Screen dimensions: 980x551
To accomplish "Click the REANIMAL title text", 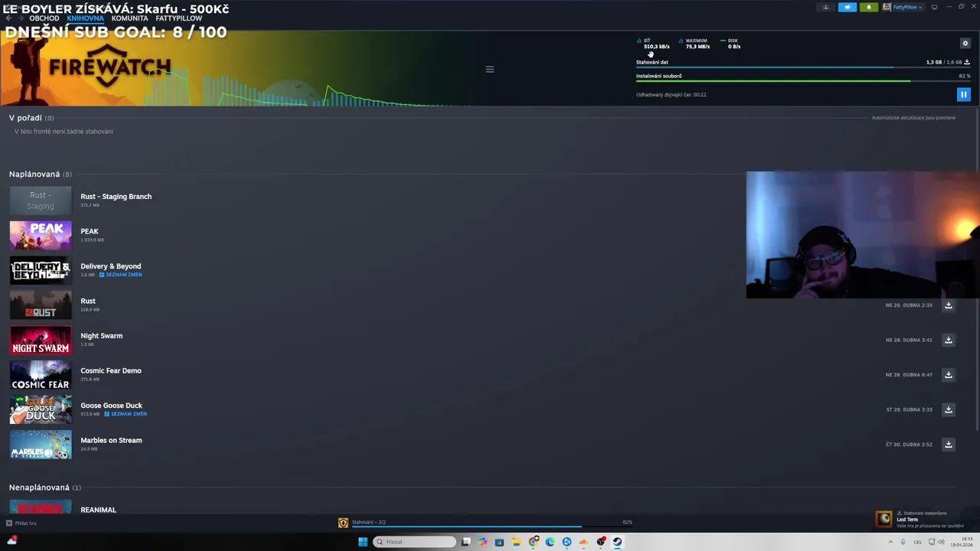I will coord(98,510).
